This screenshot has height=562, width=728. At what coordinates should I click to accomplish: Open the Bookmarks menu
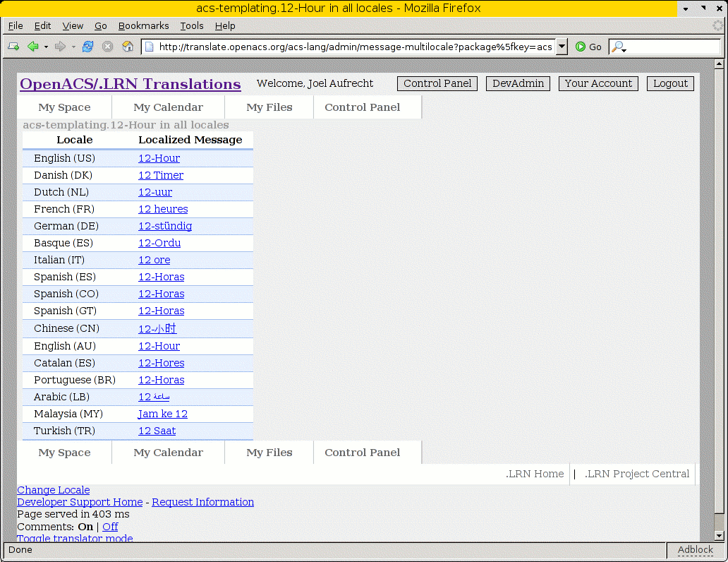pyautogui.click(x=143, y=25)
